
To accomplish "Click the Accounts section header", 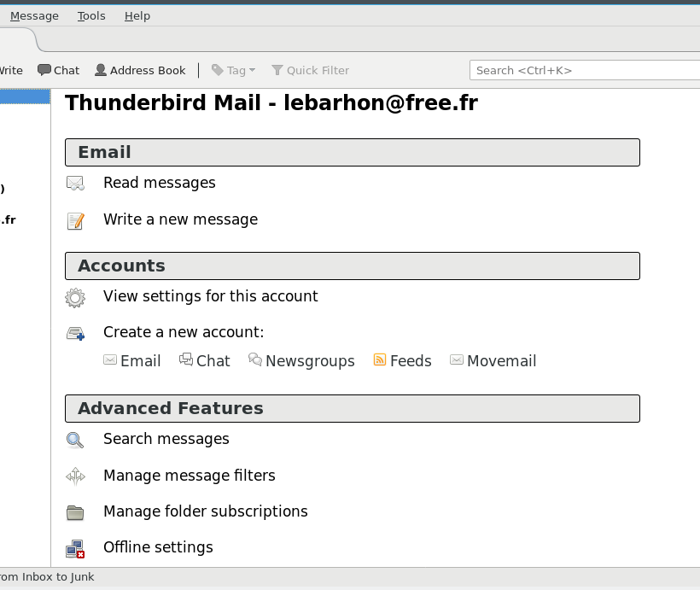I will pyautogui.click(x=353, y=266).
